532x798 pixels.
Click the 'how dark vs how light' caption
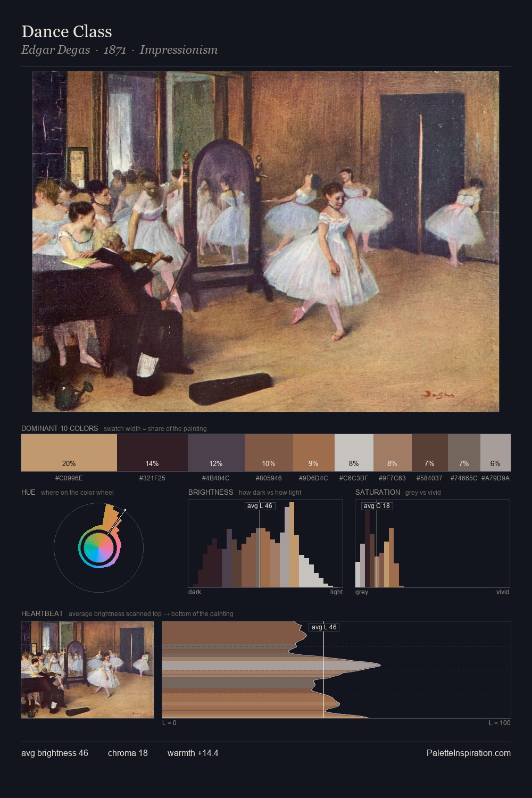[x=270, y=493]
